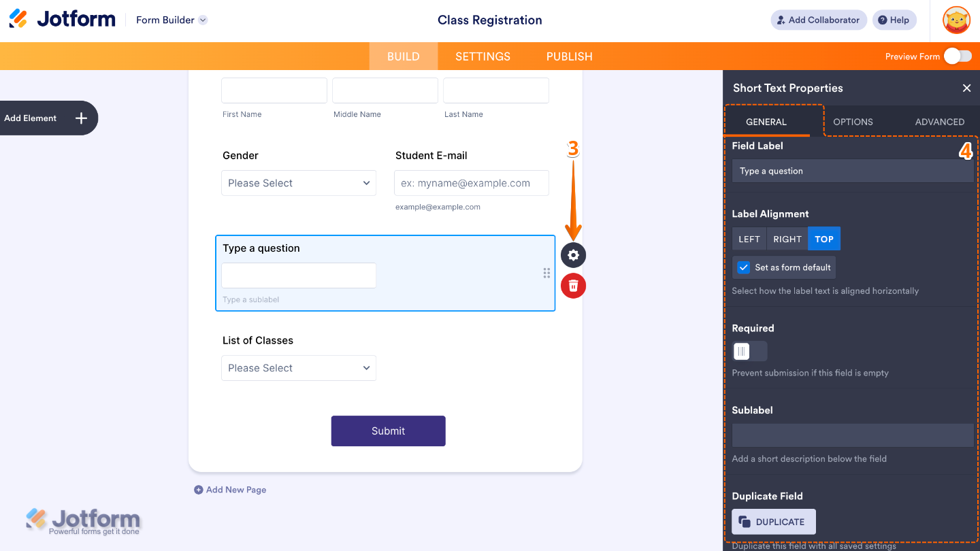Switch to the OPTIONS tab
This screenshot has height=551, width=980.
(x=853, y=122)
